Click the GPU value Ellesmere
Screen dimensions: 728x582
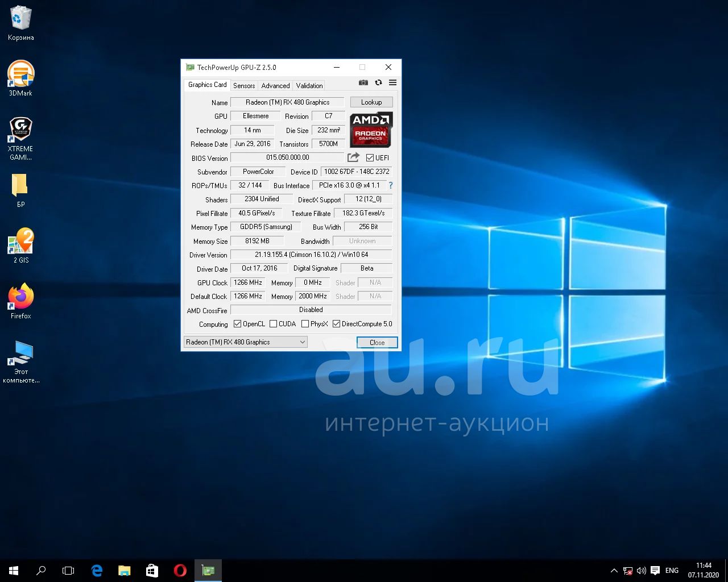pyautogui.click(x=255, y=116)
